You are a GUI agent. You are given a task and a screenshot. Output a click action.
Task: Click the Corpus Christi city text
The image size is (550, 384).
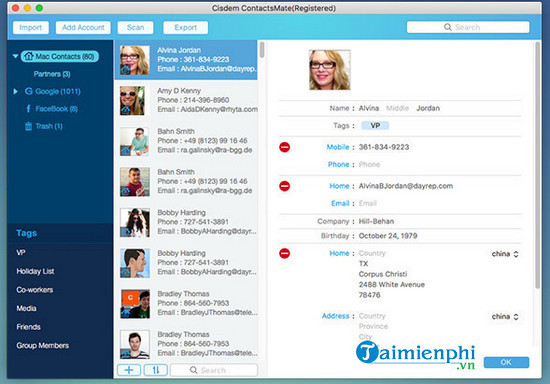click(383, 274)
